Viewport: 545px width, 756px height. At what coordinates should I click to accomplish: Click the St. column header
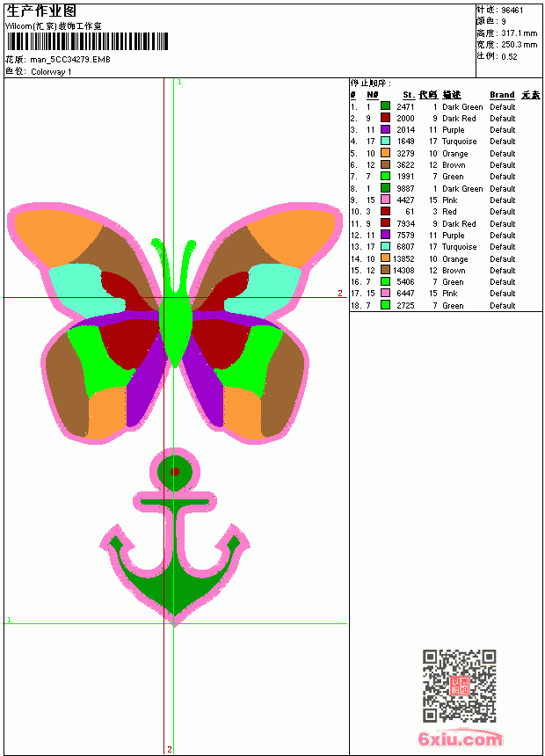pyautogui.click(x=409, y=95)
